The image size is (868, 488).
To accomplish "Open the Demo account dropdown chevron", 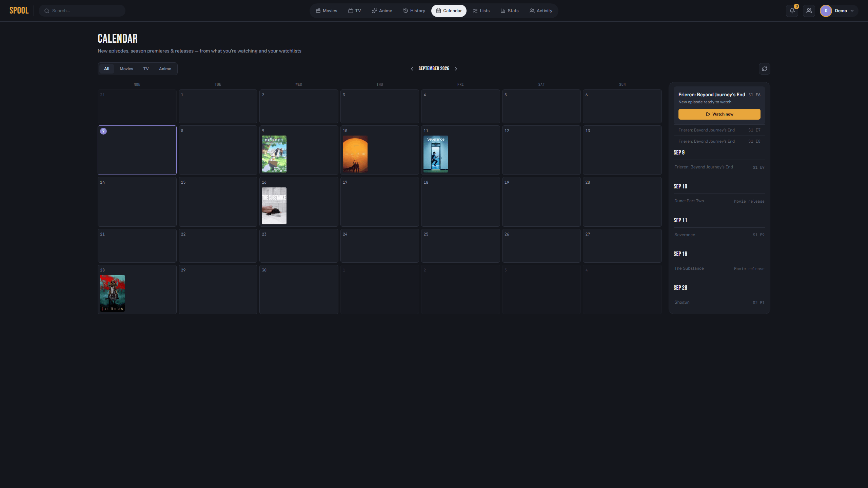I will [852, 11].
